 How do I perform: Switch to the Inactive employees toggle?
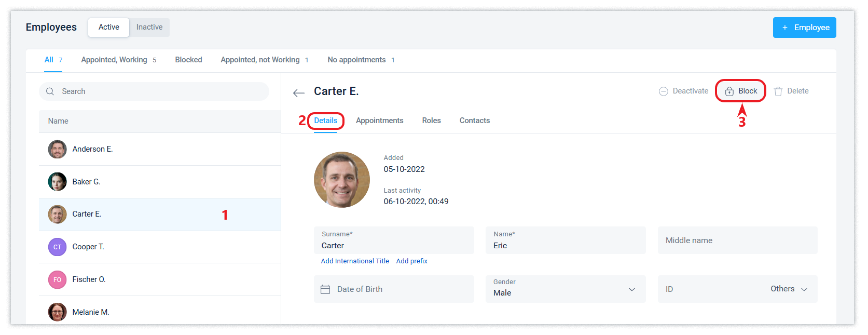pos(149,27)
